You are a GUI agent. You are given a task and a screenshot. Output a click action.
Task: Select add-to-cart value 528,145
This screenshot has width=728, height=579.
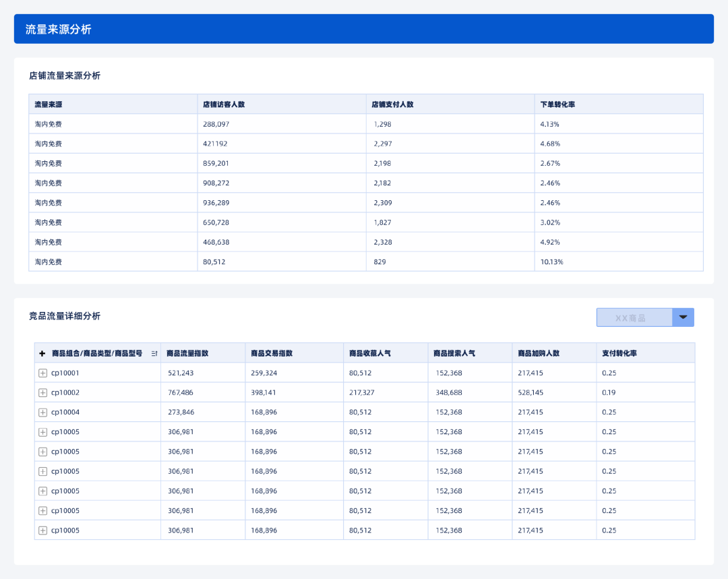530,393
